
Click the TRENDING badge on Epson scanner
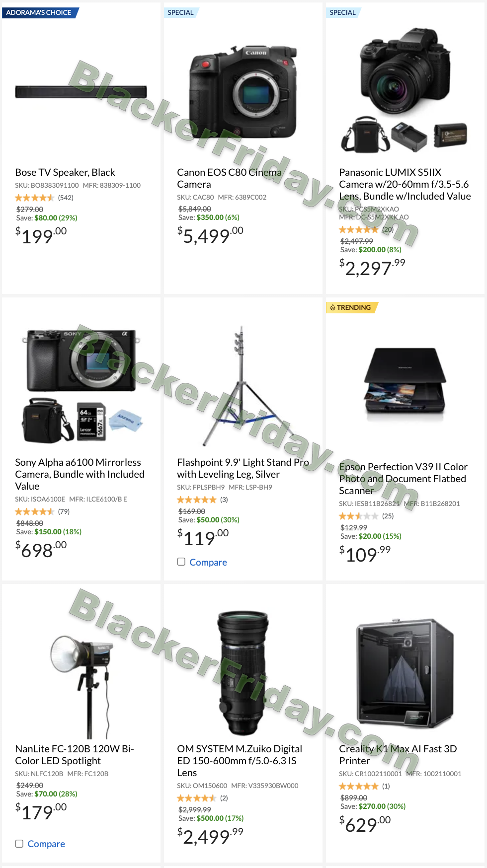tap(352, 307)
